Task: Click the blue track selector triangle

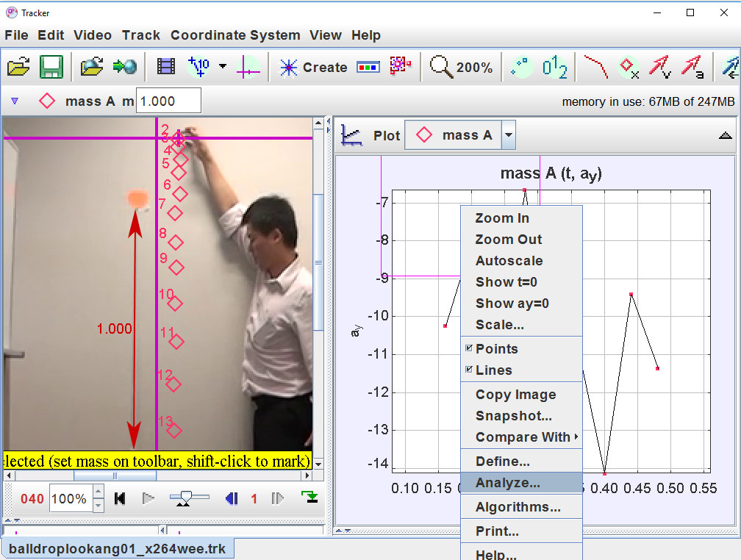Action: (15, 101)
